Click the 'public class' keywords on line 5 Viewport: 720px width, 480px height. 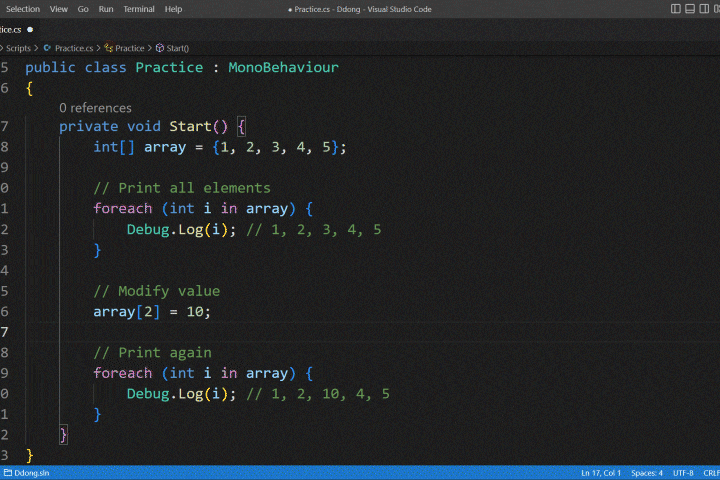(x=76, y=68)
